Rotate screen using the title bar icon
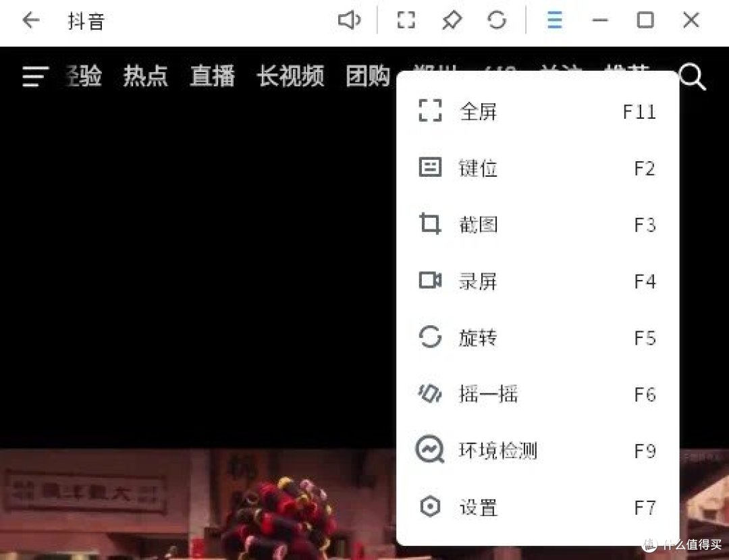The image size is (729, 560). click(x=497, y=20)
